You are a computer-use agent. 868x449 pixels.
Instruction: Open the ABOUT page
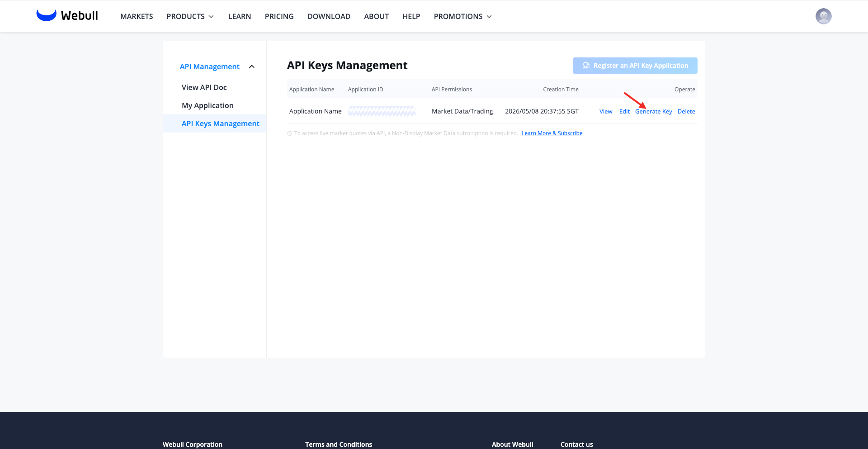pos(376,16)
